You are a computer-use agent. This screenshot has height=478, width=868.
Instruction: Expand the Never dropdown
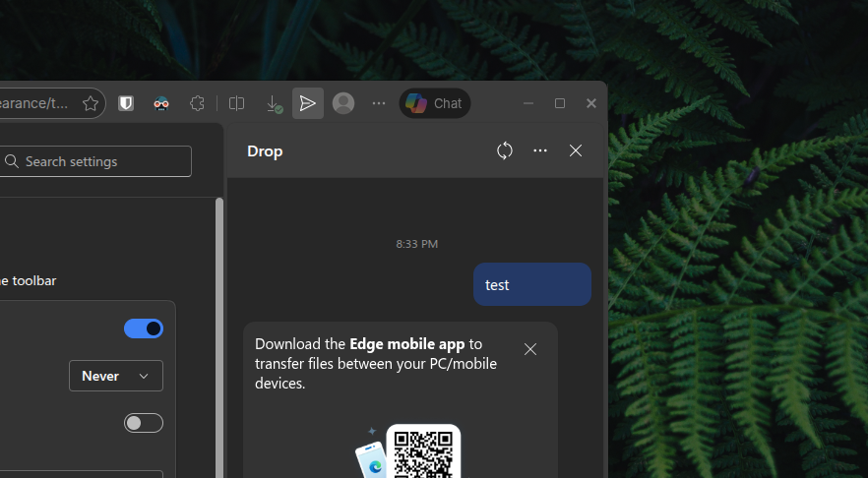coord(116,376)
